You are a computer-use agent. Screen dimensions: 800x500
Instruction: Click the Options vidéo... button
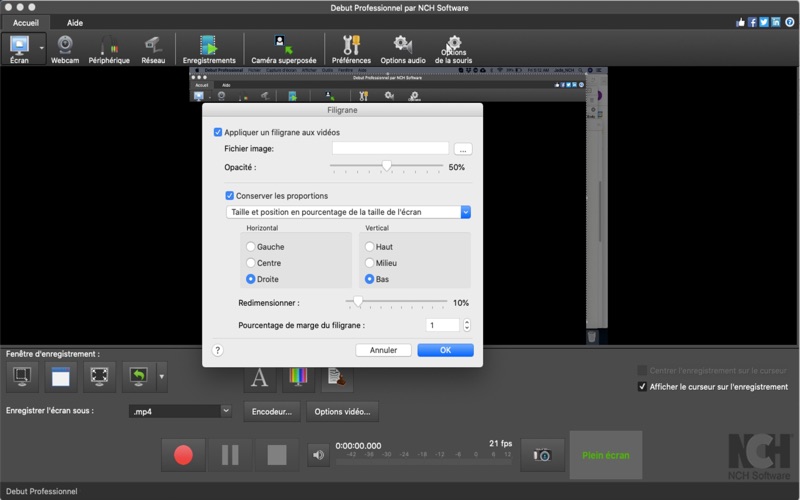[342, 411]
